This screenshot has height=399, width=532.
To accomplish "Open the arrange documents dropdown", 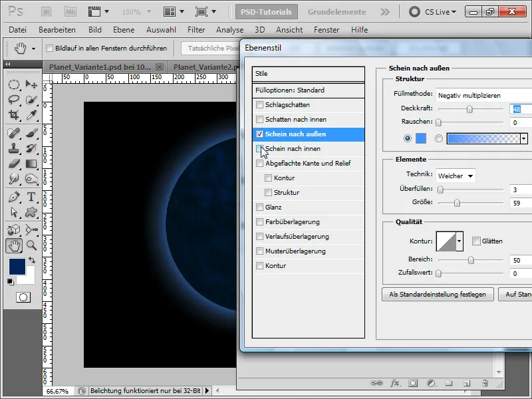I will (x=182, y=12).
